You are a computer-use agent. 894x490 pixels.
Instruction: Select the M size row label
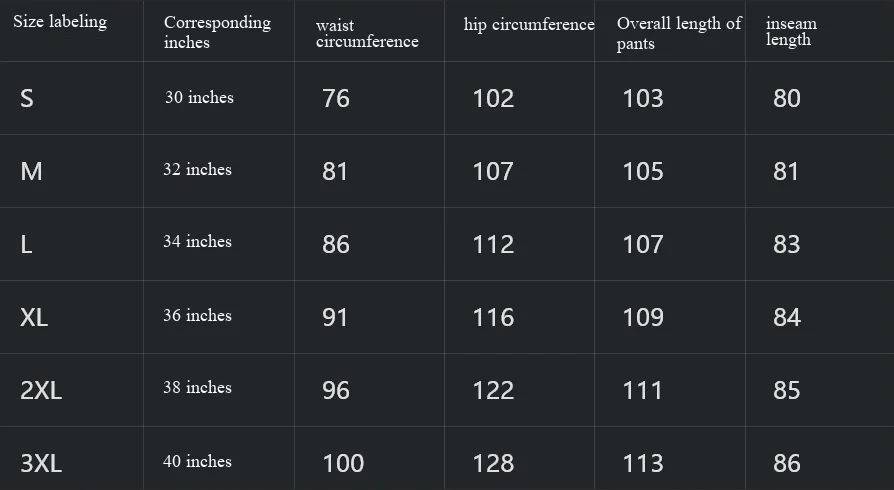point(31,171)
